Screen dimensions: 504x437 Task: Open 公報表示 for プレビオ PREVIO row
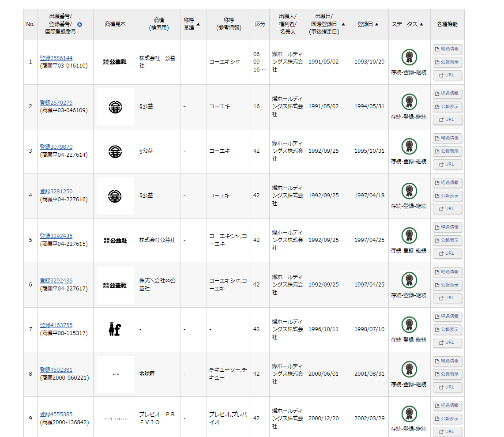pos(447,418)
